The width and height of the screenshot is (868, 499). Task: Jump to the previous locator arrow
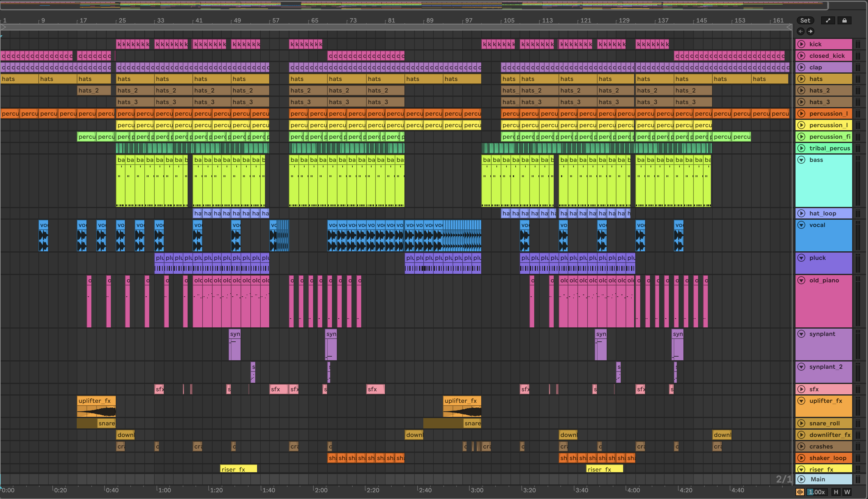(801, 32)
